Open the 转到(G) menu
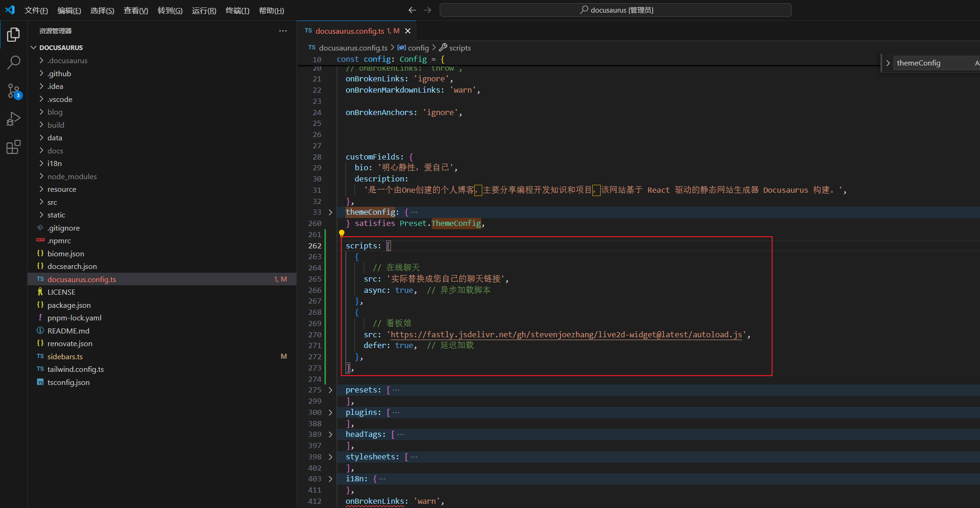 tap(170, 10)
